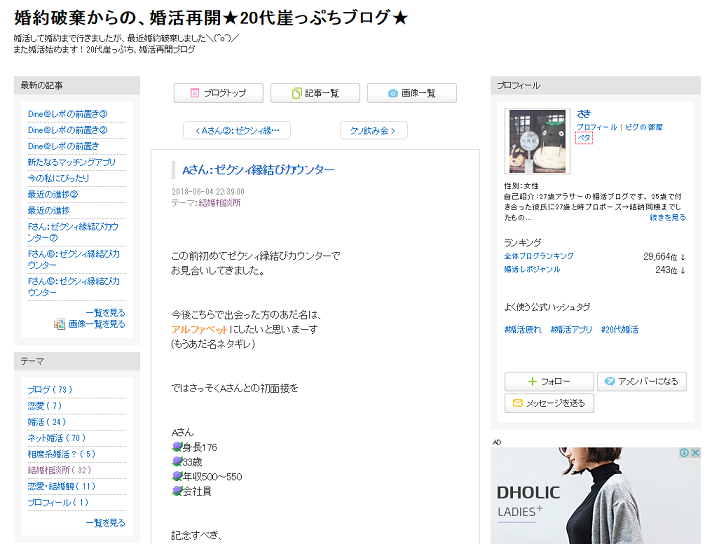The width and height of the screenshot is (719, 544).
Task: Click the 結婚相談所 theme link under date
Action: [219, 203]
